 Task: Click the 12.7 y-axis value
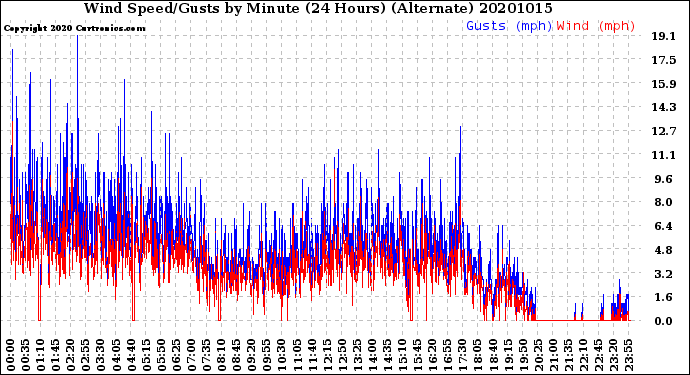pos(664,131)
